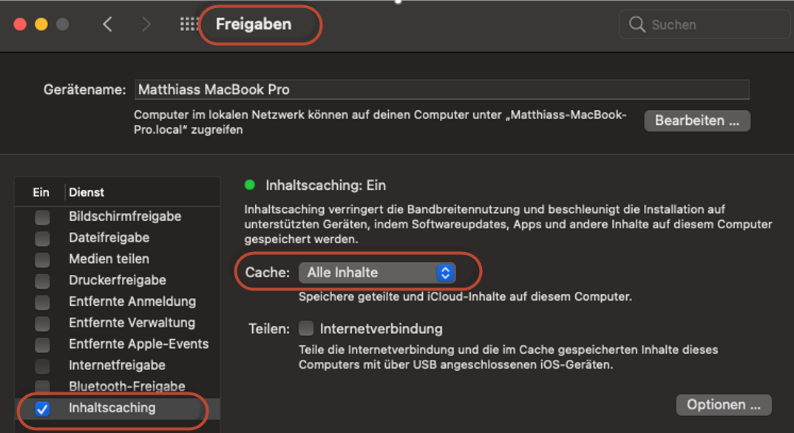Select Entfernte Anmeldung in service list
794x433 pixels.
click(132, 302)
